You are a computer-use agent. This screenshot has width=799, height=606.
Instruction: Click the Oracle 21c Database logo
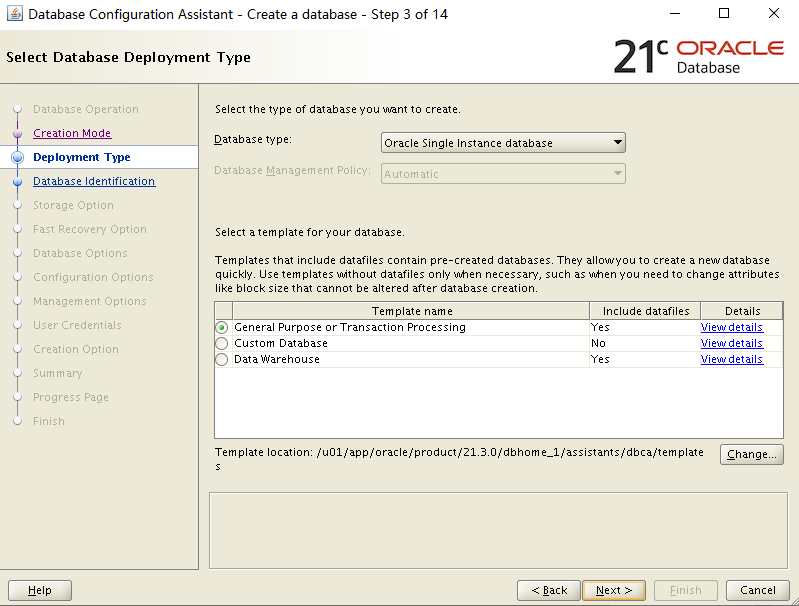coord(698,57)
